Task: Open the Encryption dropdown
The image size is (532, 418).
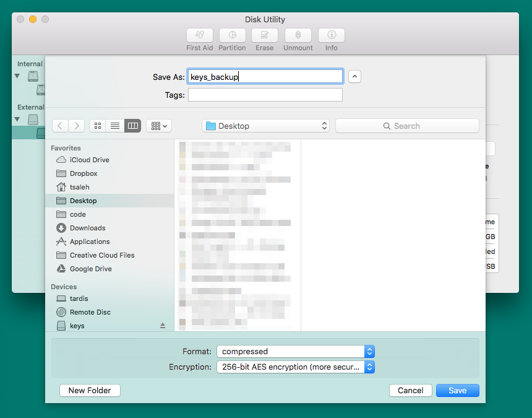Action: pos(296,367)
